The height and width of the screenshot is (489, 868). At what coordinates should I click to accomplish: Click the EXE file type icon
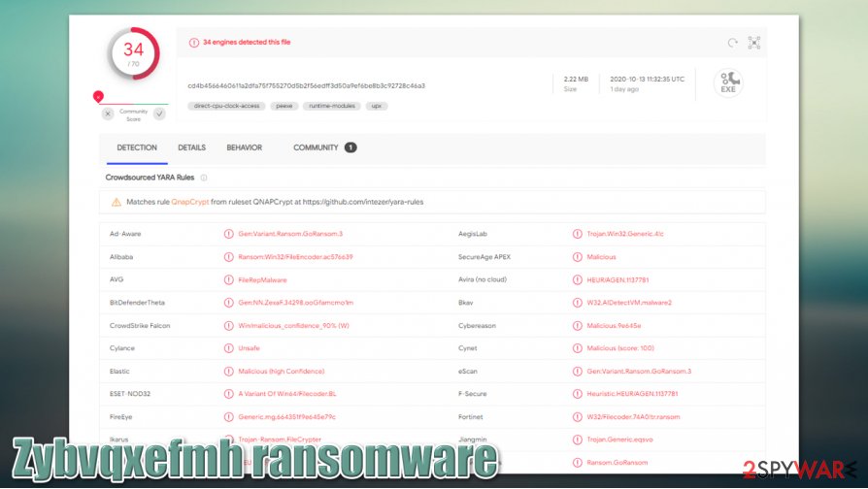pyautogui.click(x=728, y=83)
